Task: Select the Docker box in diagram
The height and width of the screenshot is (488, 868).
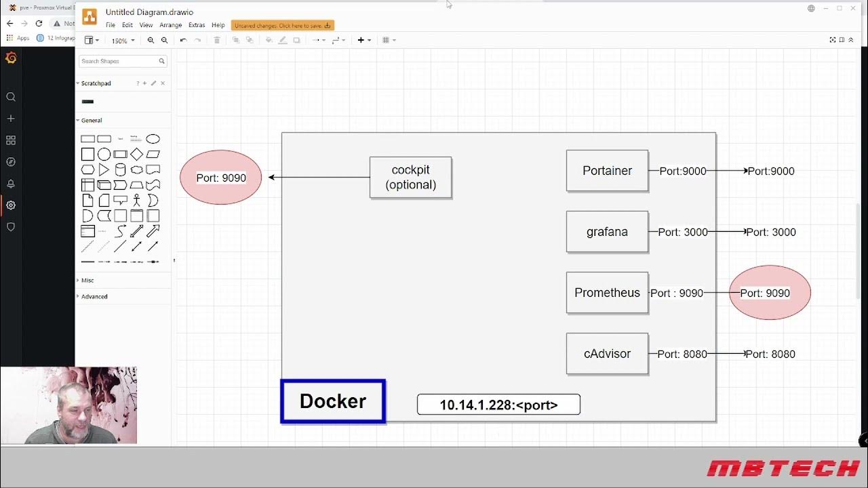Action: coord(333,401)
